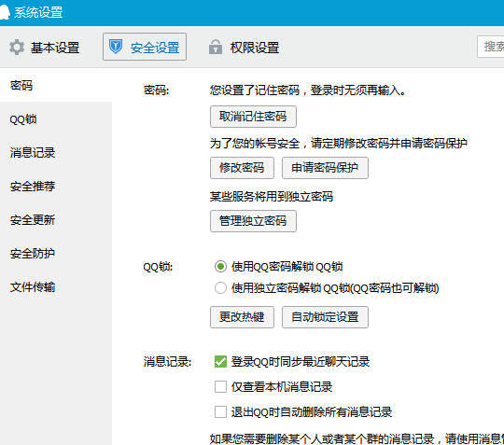This screenshot has height=445, width=504.
Task: Open 管理独立密码 button
Action: tap(253, 221)
